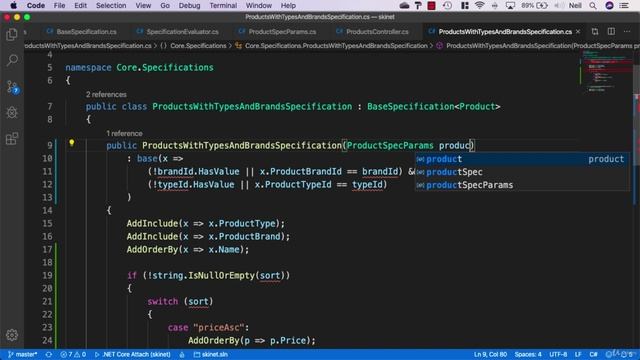This screenshot has width=640, height=360.
Task: Close the ProductsWithTypesAndBrandsSpecification.cs tab
Action: [x=578, y=31]
